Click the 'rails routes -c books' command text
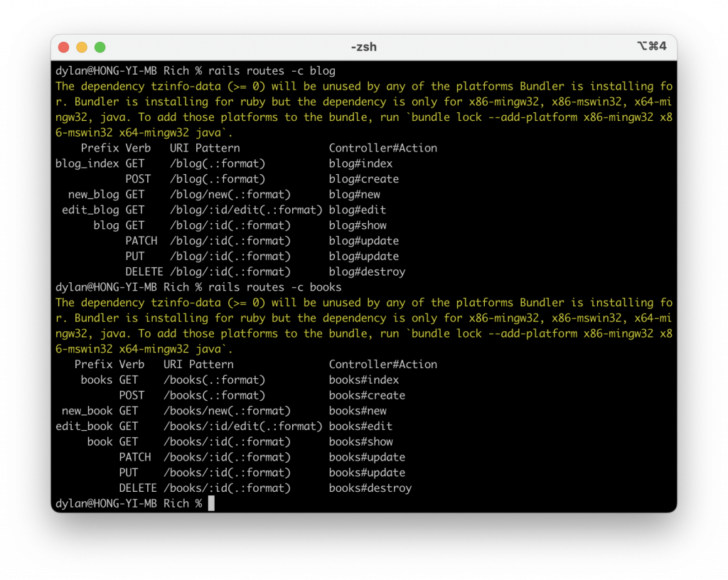728x580 pixels. coord(275,287)
